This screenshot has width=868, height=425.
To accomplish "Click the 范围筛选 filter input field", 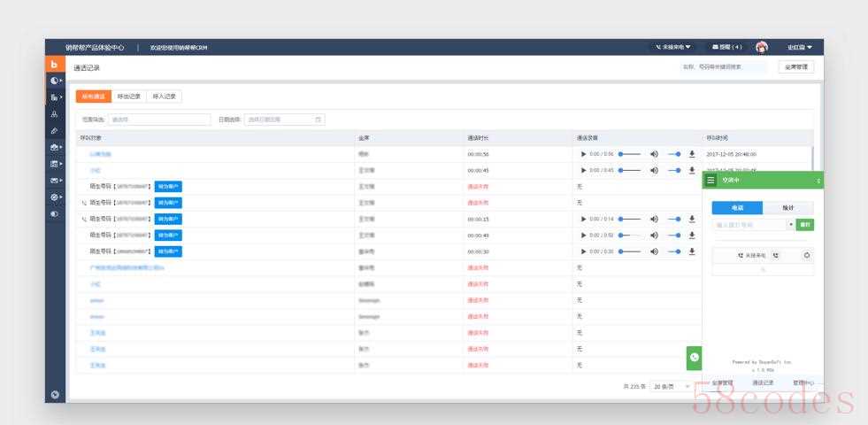I will pos(159,120).
